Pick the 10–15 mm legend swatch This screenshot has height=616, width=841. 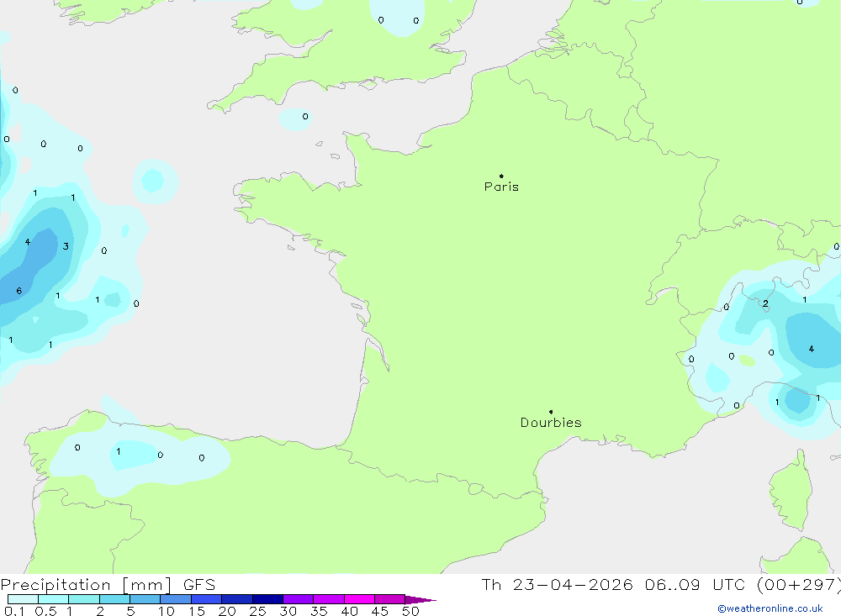[176, 599]
